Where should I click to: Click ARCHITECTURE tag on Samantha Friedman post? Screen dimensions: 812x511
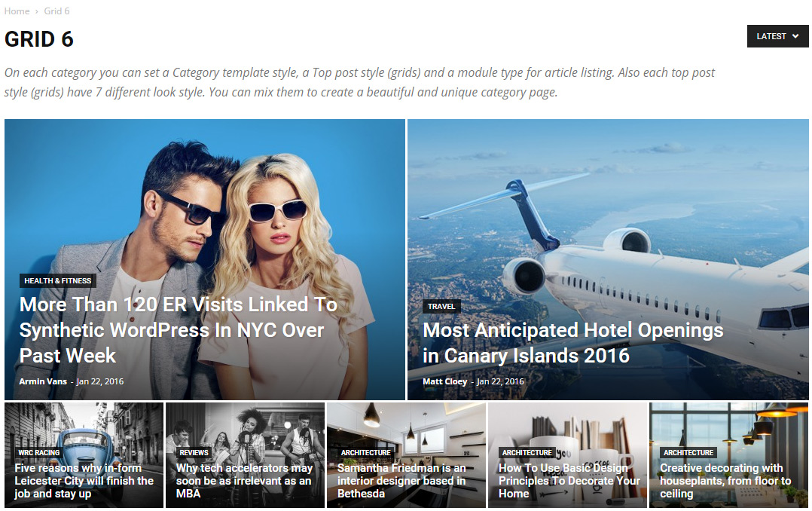365,452
